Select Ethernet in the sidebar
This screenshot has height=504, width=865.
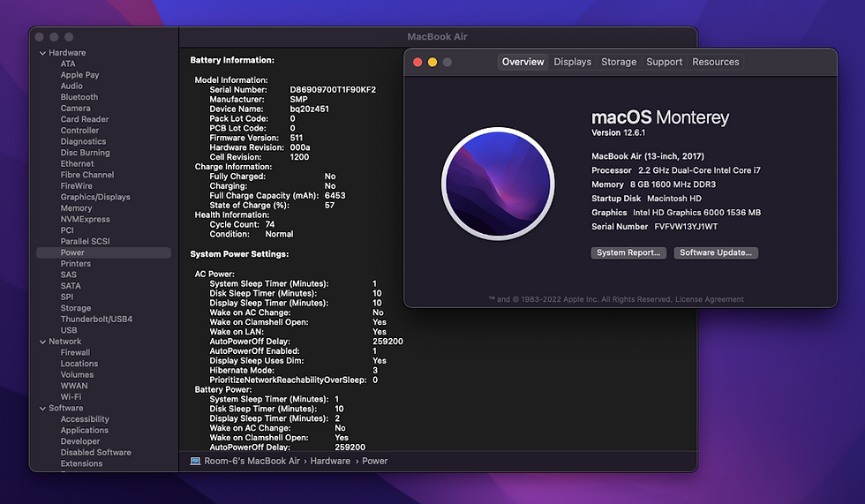coord(78,164)
